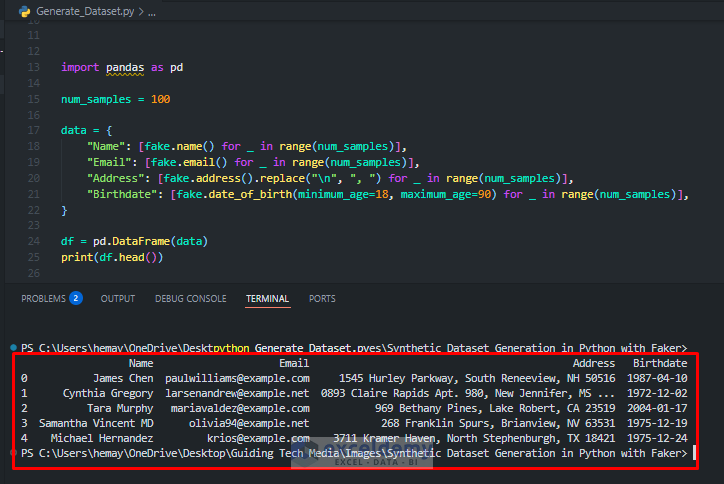
Task: Click 'num_samples' variable on line 15
Action: tap(96, 100)
